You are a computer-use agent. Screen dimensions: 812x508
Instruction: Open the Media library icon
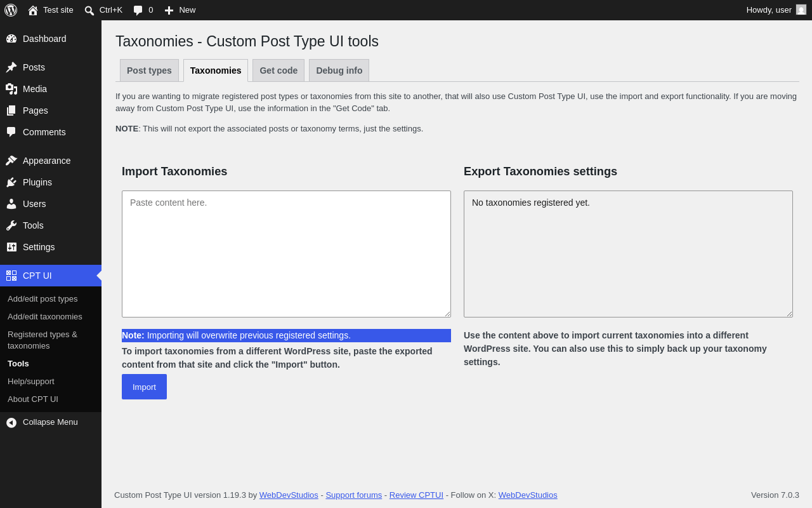[11, 89]
